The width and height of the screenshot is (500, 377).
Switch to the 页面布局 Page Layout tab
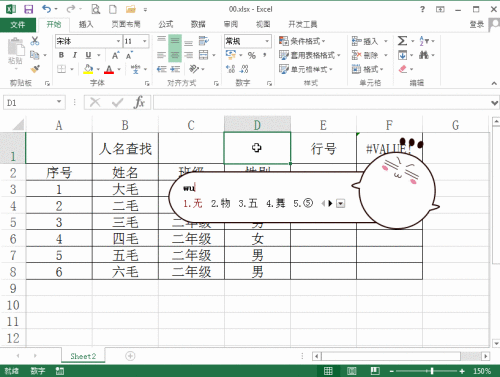[x=126, y=24]
